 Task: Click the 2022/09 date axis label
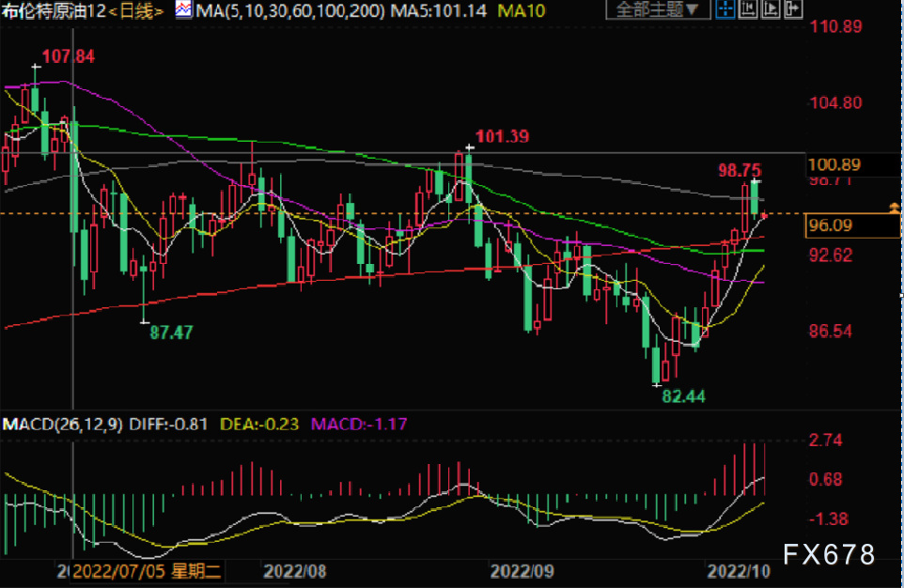coord(522,571)
